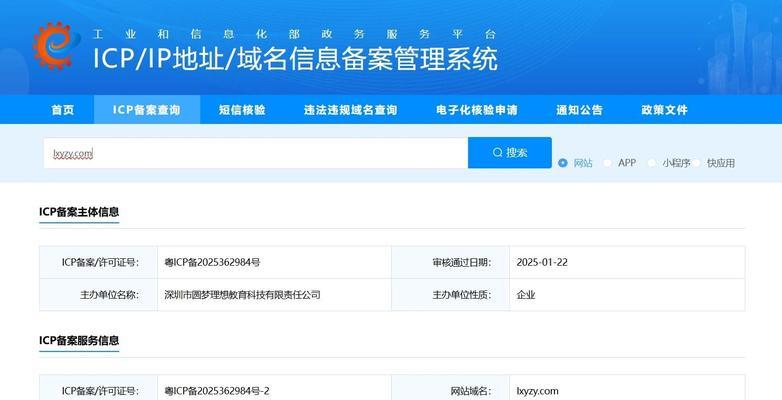
Task: Click the 主办单位性质 label cell
Action: coord(451,295)
